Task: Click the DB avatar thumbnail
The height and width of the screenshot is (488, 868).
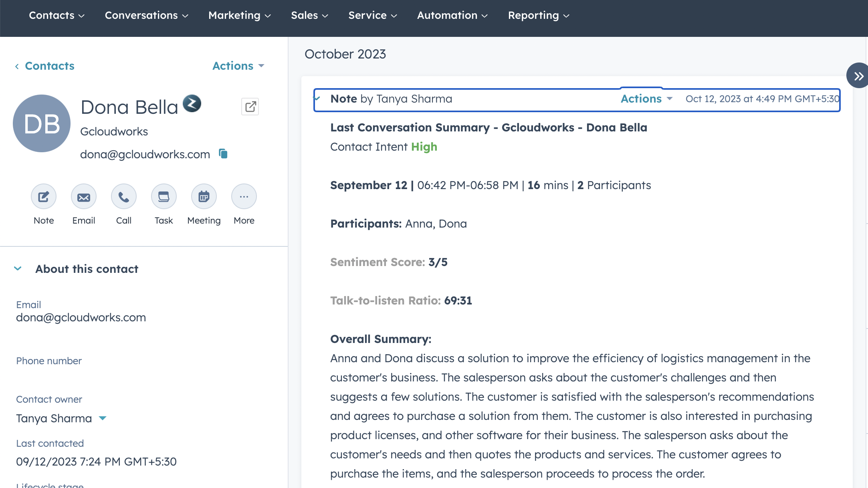Action: pos(42,123)
